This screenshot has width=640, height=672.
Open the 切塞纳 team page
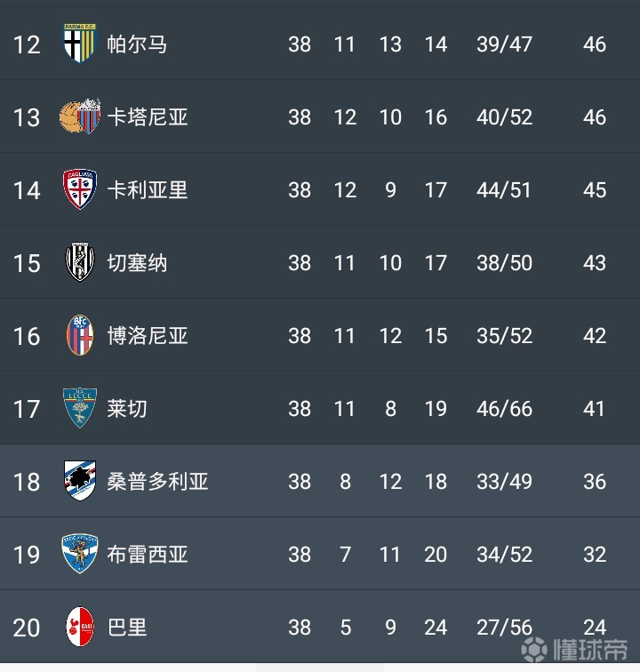pos(137,262)
